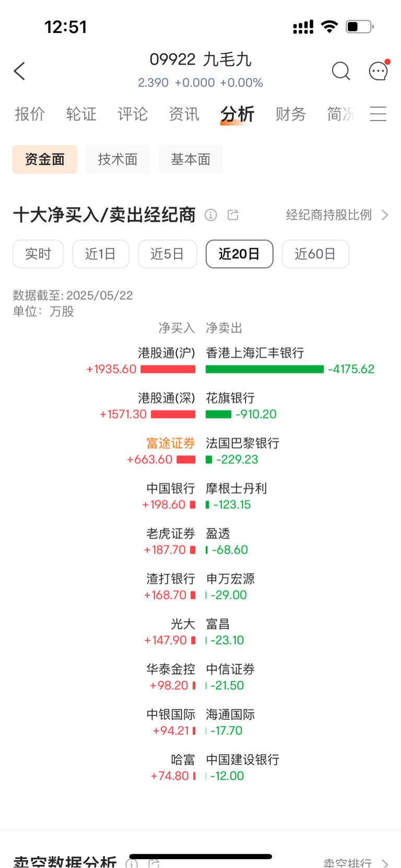Image resolution: width=401 pixels, height=868 pixels.
Task: Tap share icon beside 卖空数据分析
Action: tap(154, 863)
